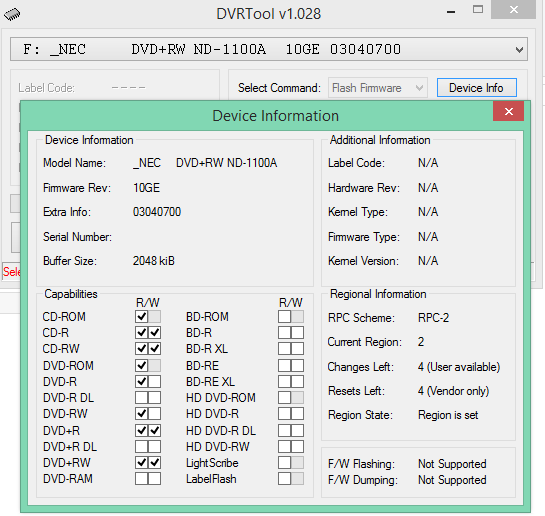Toggle CD-R write checkbox
The height and width of the screenshot is (516, 545).
155,333
